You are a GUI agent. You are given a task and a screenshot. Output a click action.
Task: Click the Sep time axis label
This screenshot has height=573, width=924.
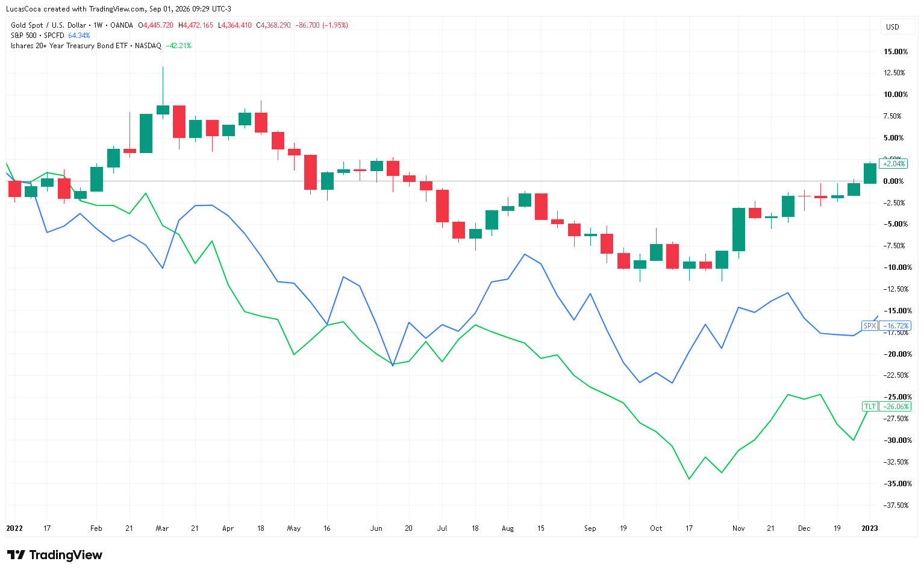[590, 528]
